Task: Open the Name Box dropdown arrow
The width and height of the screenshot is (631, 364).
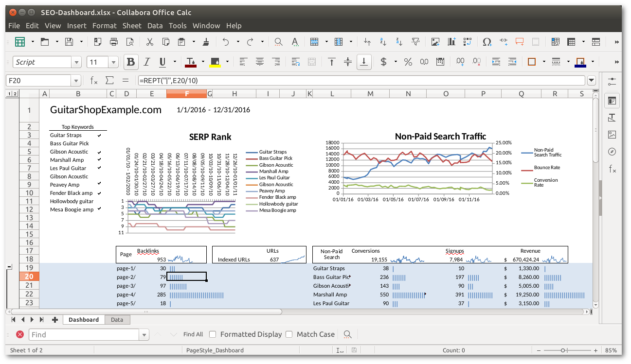Action: [76, 81]
